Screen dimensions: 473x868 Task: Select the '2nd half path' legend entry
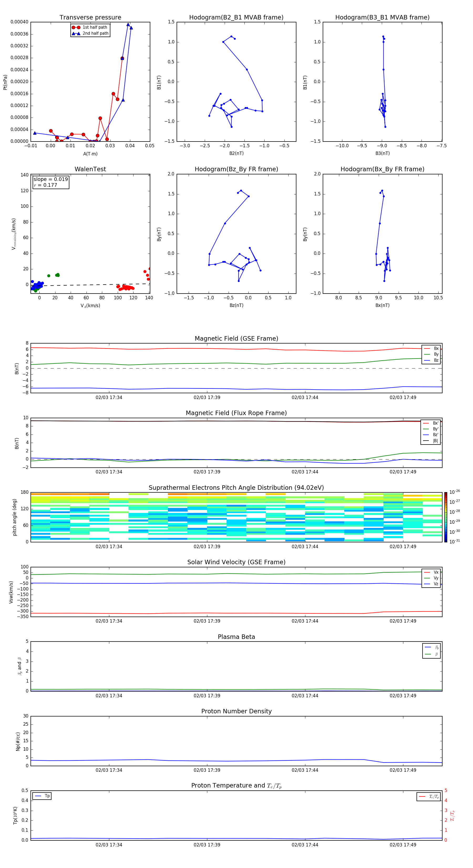pyautogui.click(x=90, y=33)
